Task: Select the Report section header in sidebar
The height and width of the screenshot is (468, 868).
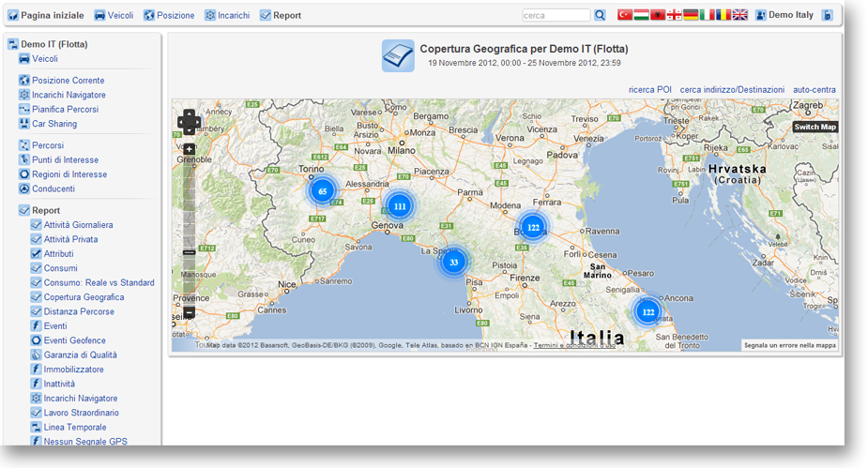Action: pyautogui.click(x=39, y=210)
